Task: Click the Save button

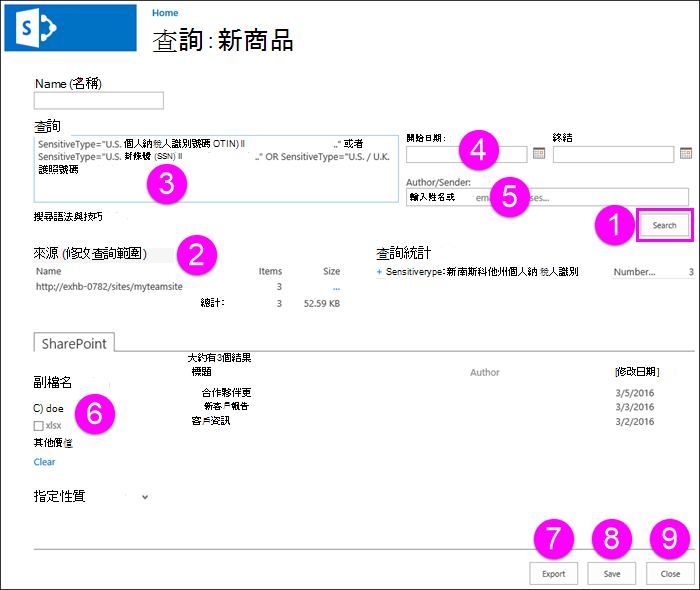Action: click(612, 573)
